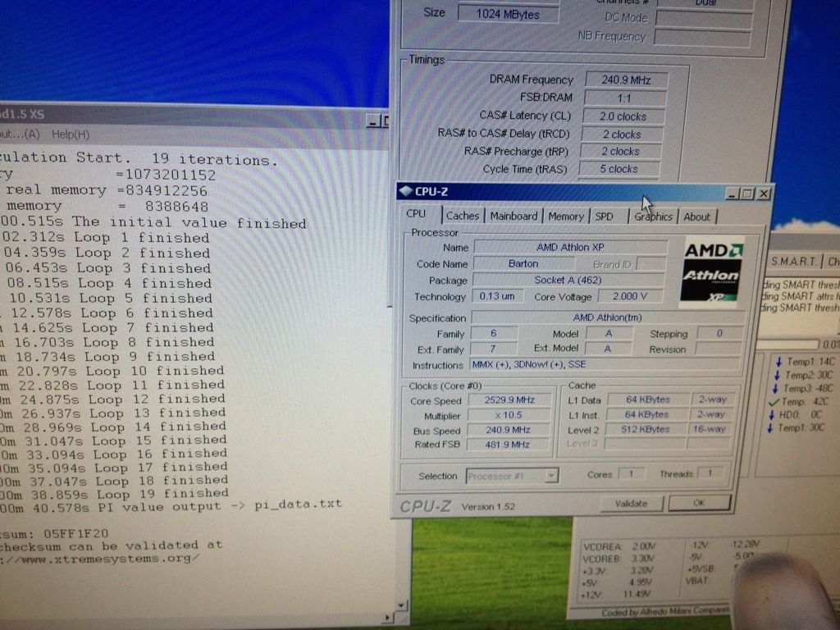
Task: Click the xtremesystems.org URL in Super PI
Action: pyautogui.click(x=99, y=559)
